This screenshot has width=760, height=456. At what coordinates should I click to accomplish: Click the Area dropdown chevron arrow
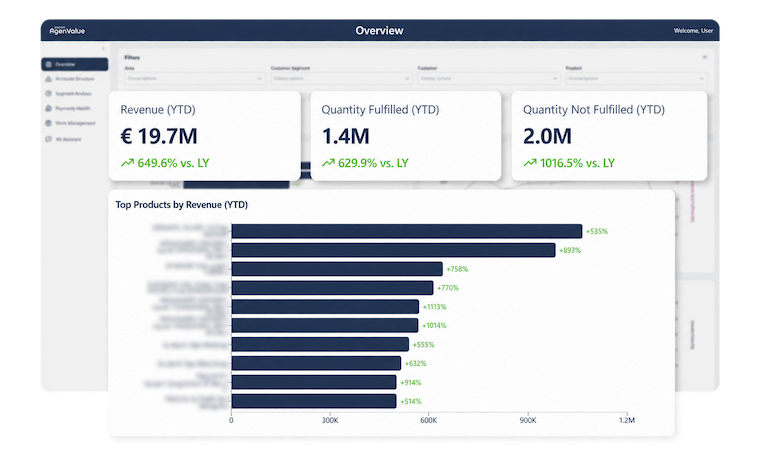(259, 79)
